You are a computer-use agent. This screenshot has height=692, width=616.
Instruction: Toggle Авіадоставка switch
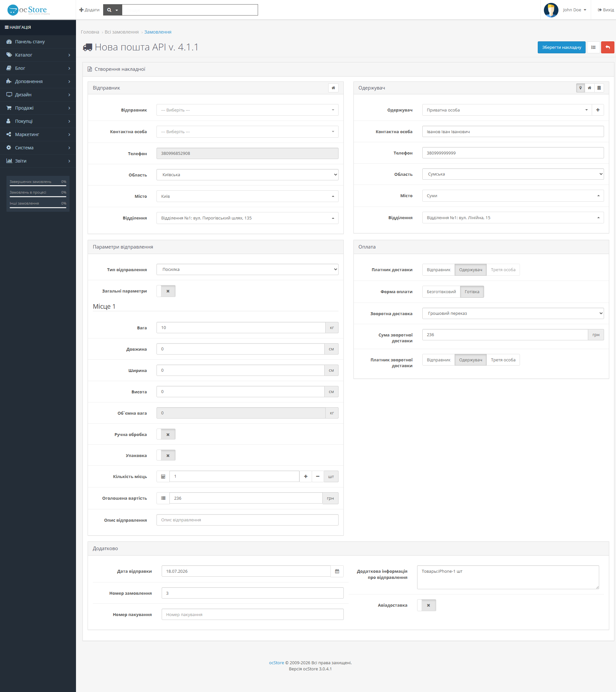click(427, 605)
